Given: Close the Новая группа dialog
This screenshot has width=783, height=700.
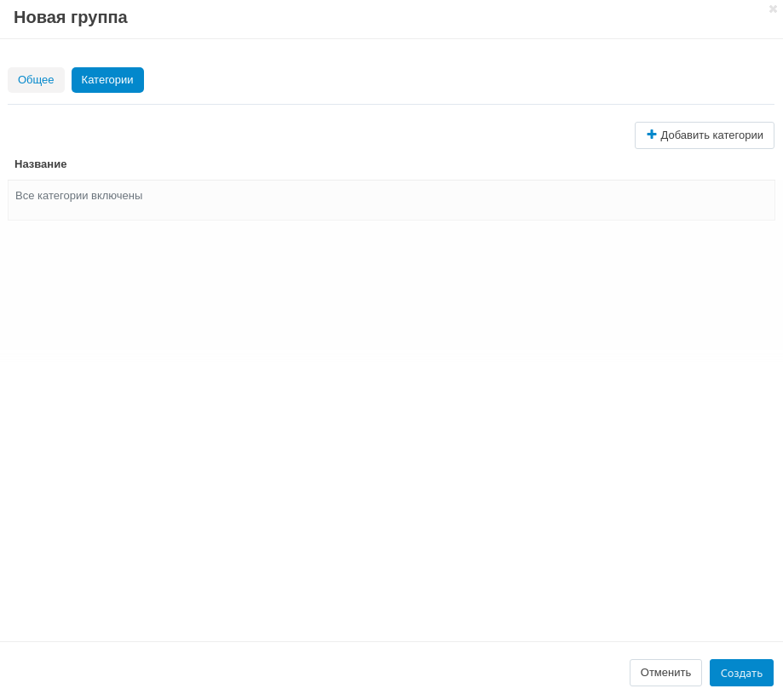Looking at the screenshot, I should (773, 9).
